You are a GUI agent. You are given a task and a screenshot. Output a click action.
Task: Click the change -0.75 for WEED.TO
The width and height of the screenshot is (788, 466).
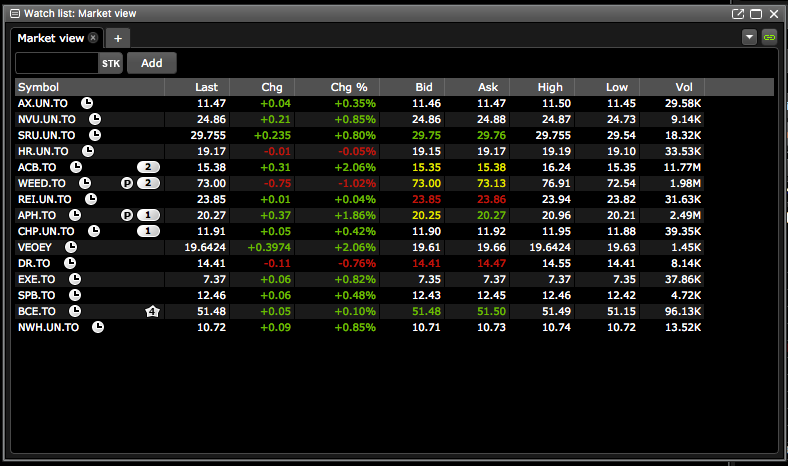point(277,183)
